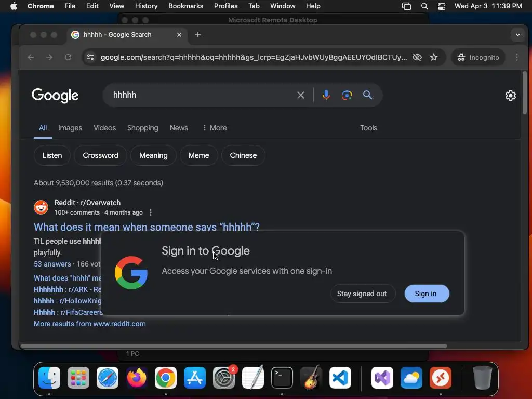Screen dimensions: 532x399
Task: Expand the More search categories
Action: [x=215, y=128]
